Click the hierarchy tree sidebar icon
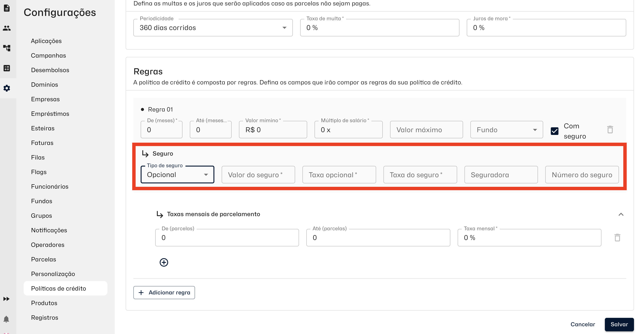 [7, 48]
